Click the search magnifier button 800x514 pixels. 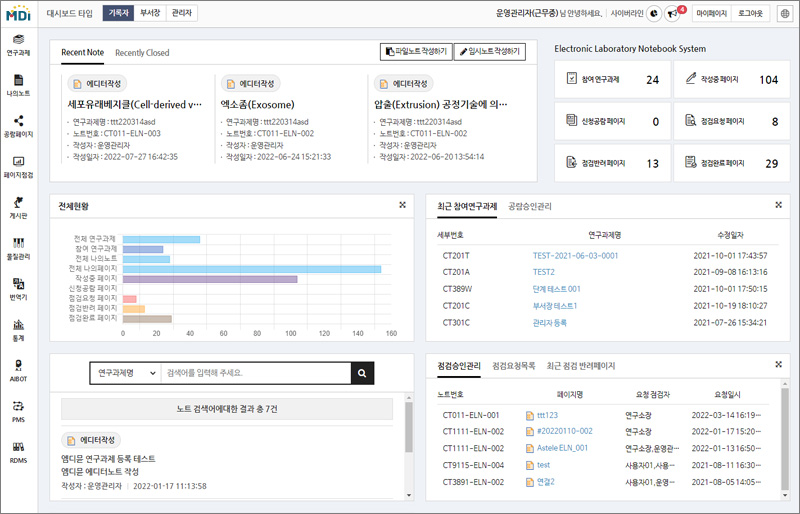point(361,372)
